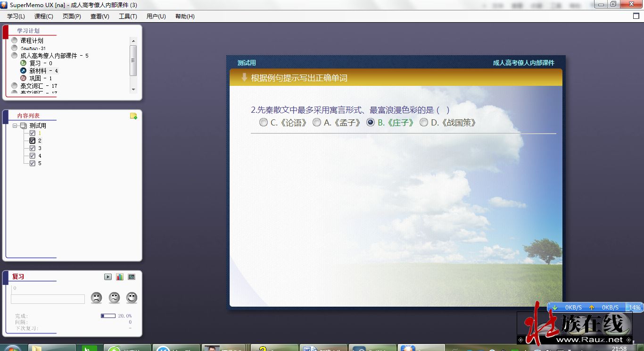
Task: Click the completion progress bar
Action: point(108,316)
